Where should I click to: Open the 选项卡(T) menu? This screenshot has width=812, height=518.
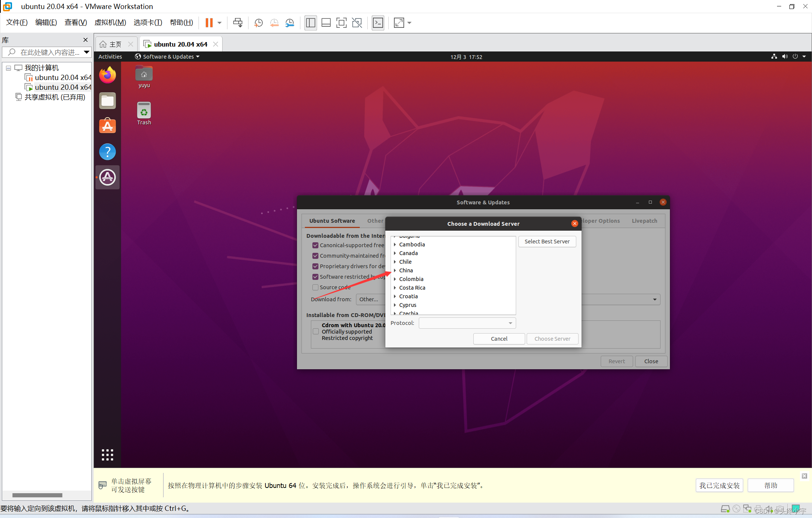coord(148,23)
